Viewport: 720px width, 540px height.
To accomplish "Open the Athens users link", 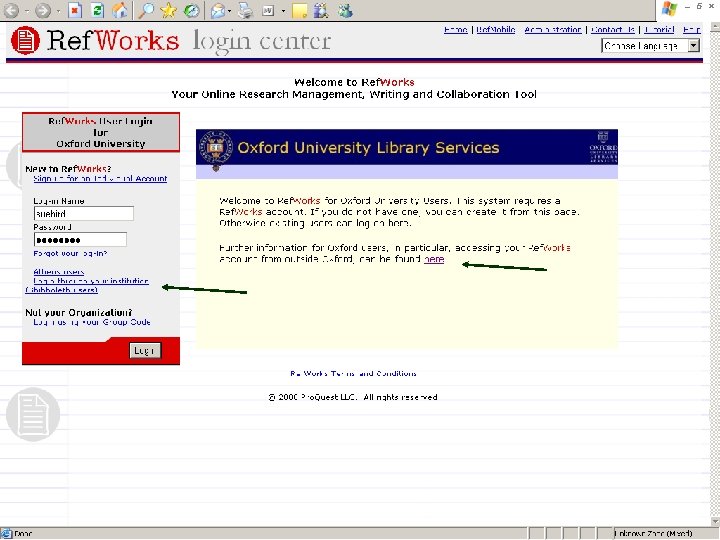I will click(x=59, y=272).
